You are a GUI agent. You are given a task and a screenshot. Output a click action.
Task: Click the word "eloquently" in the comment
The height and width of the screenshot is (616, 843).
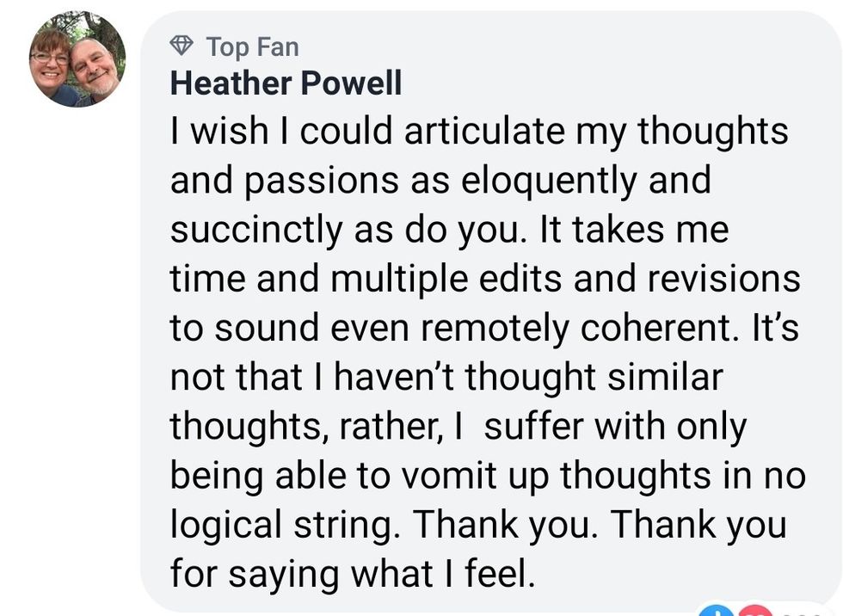tap(539, 181)
